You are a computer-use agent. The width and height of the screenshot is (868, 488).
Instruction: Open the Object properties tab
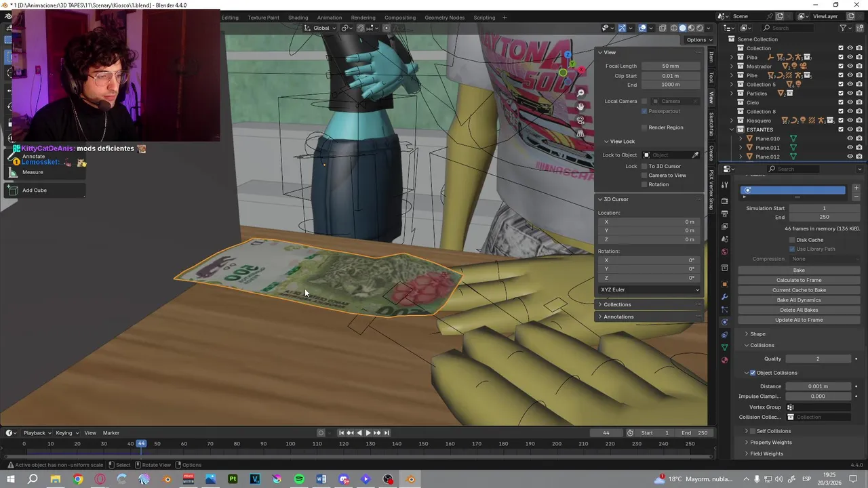724,284
